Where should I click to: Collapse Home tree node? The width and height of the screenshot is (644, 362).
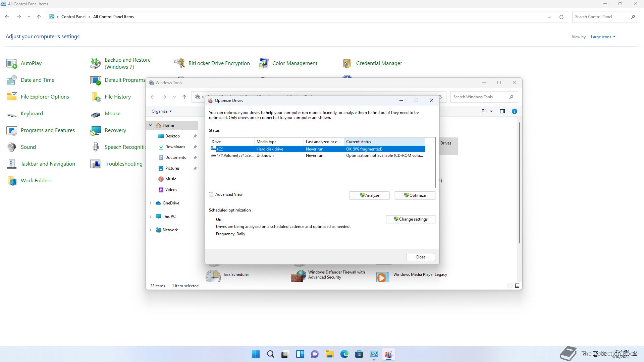[151, 125]
